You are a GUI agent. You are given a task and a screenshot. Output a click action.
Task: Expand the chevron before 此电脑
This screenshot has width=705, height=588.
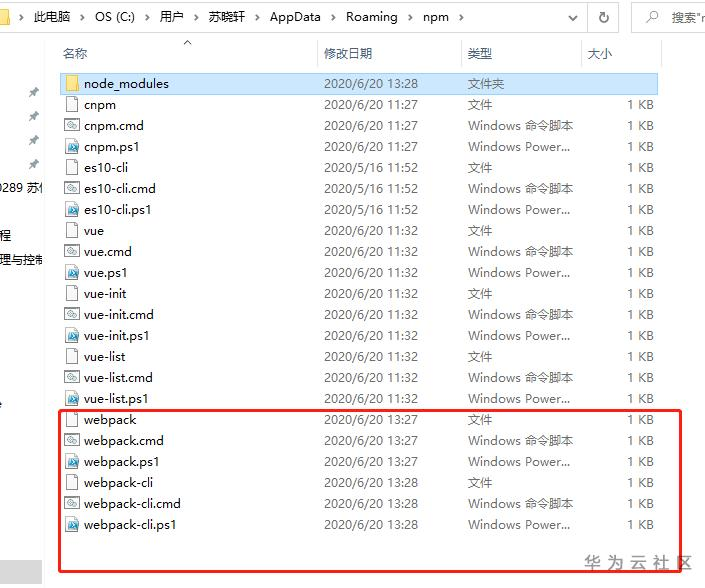21,18
